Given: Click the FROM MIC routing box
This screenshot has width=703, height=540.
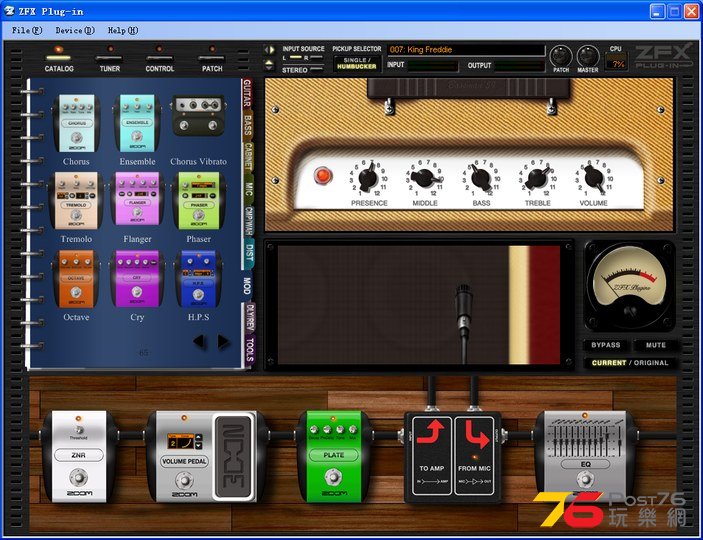Looking at the screenshot, I should point(474,456).
